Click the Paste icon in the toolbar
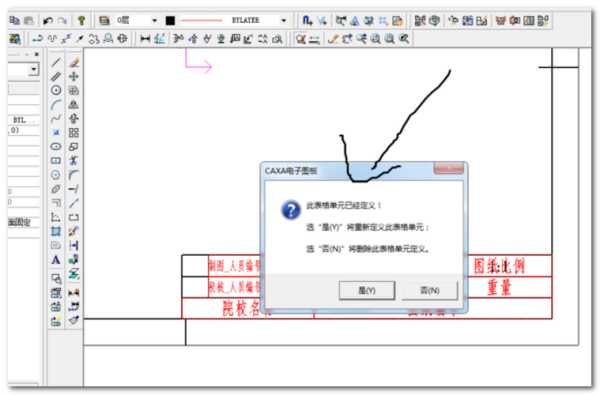The image size is (600, 395). click(x=29, y=20)
